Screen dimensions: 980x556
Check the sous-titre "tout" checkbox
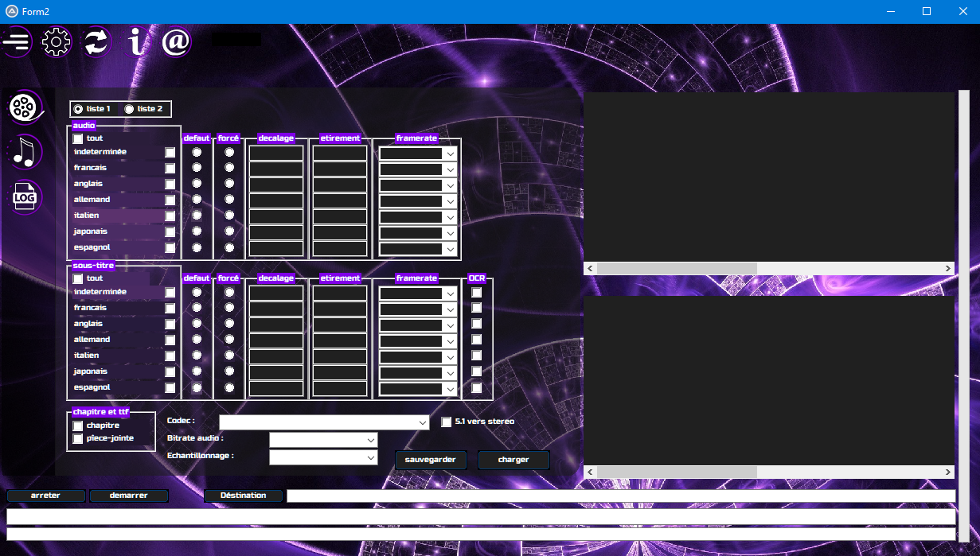point(78,279)
